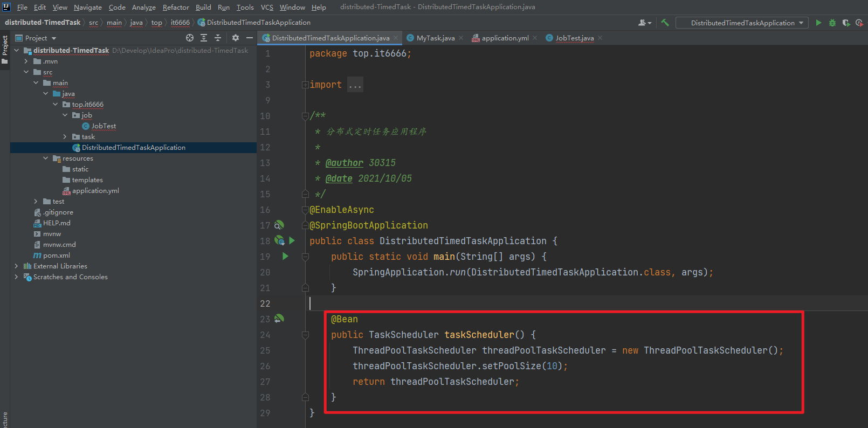868x428 pixels.
Task: Open the VCS menu
Action: [x=267, y=7]
